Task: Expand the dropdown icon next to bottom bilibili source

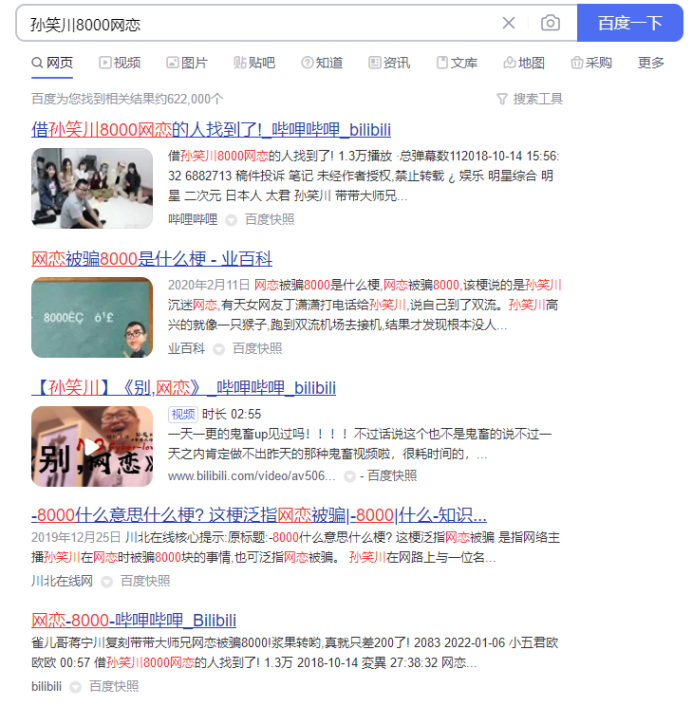Action: (x=75, y=687)
